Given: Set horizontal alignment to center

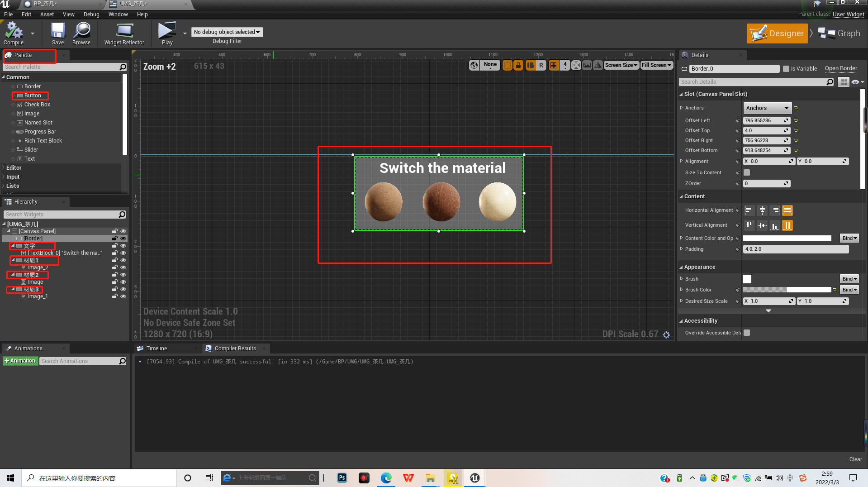Looking at the screenshot, I should coord(762,210).
